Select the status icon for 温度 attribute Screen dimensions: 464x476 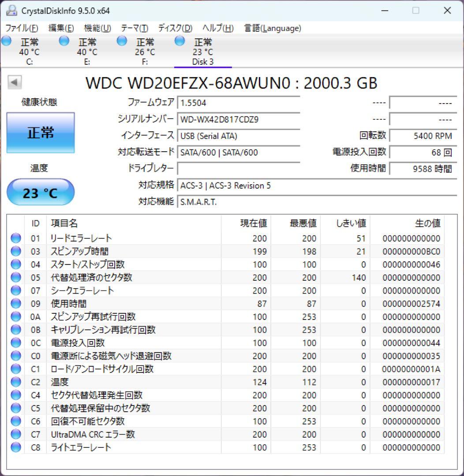(15, 382)
